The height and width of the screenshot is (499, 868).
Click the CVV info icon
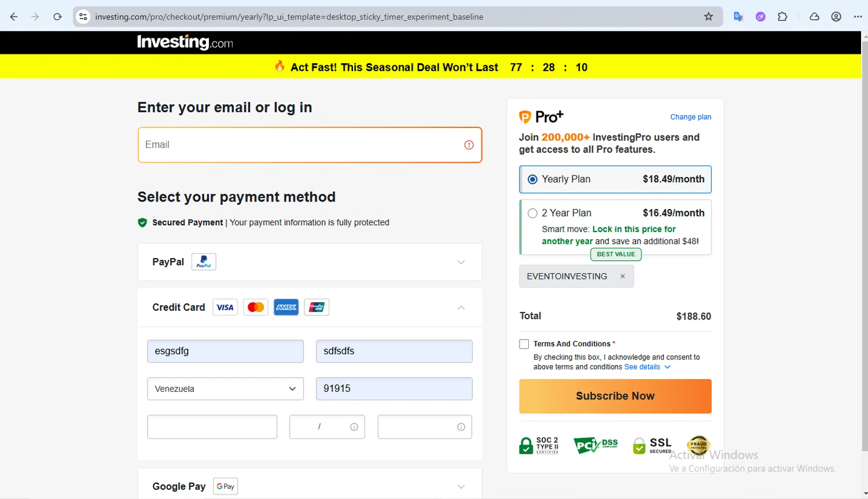click(461, 427)
